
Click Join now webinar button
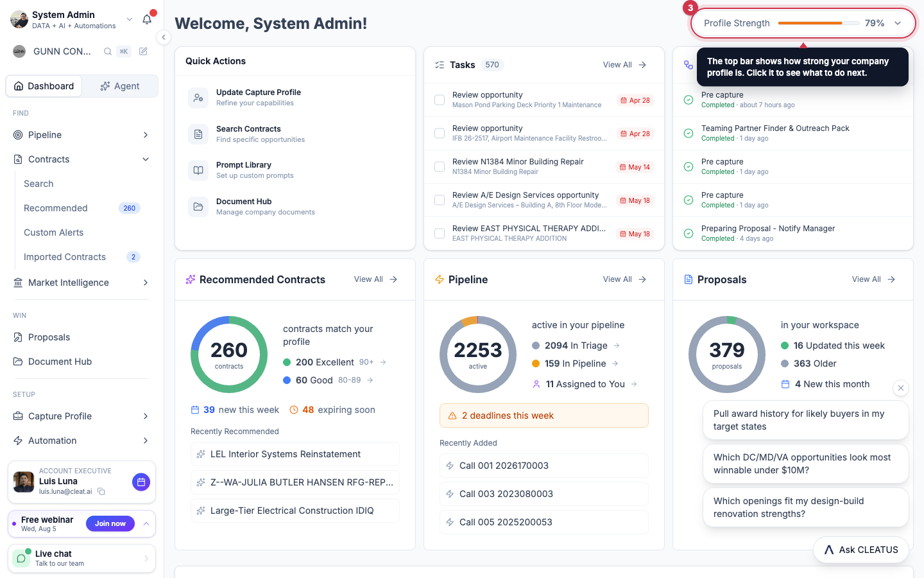tap(110, 524)
